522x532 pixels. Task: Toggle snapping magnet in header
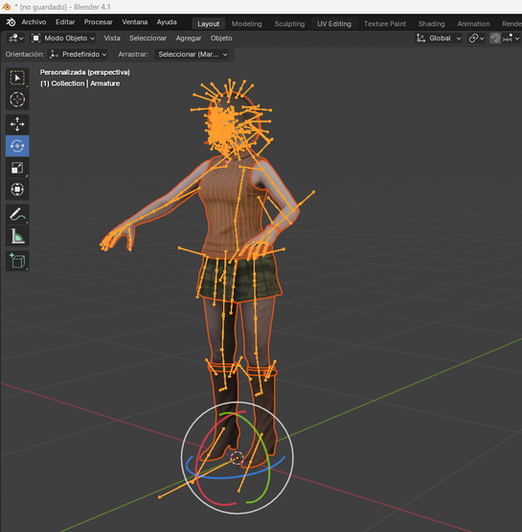495,38
